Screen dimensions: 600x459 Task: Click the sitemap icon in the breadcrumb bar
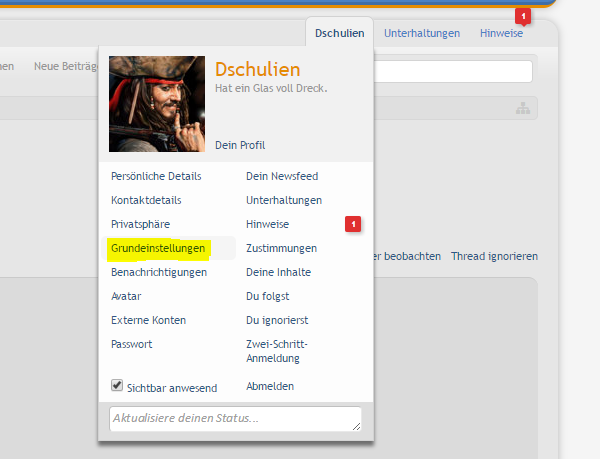(x=523, y=108)
